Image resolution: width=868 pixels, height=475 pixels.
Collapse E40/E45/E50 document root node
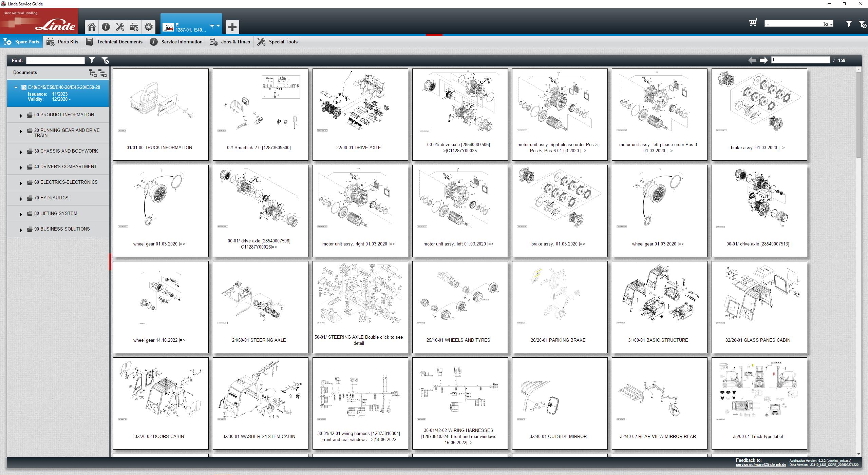click(x=16, y=87)
